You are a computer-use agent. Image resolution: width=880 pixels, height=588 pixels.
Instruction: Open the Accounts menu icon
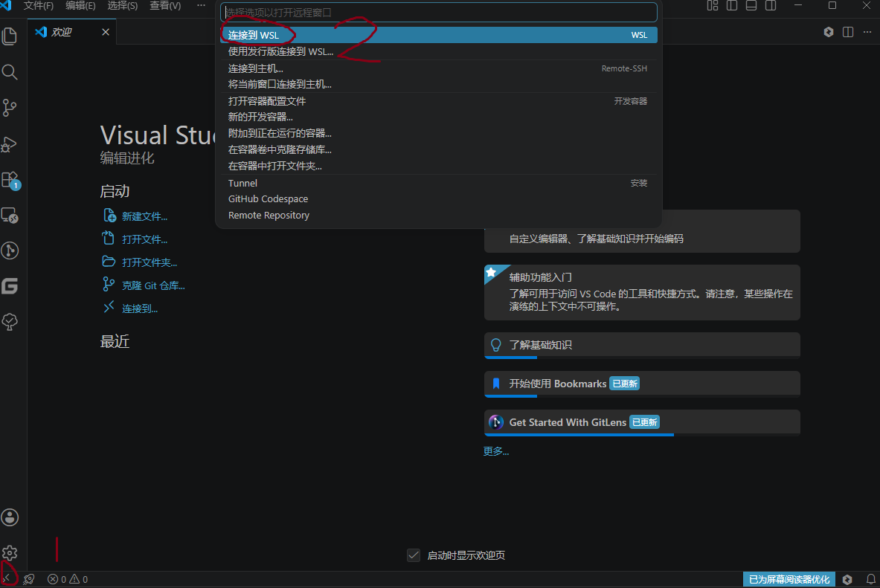pos(10,517)
